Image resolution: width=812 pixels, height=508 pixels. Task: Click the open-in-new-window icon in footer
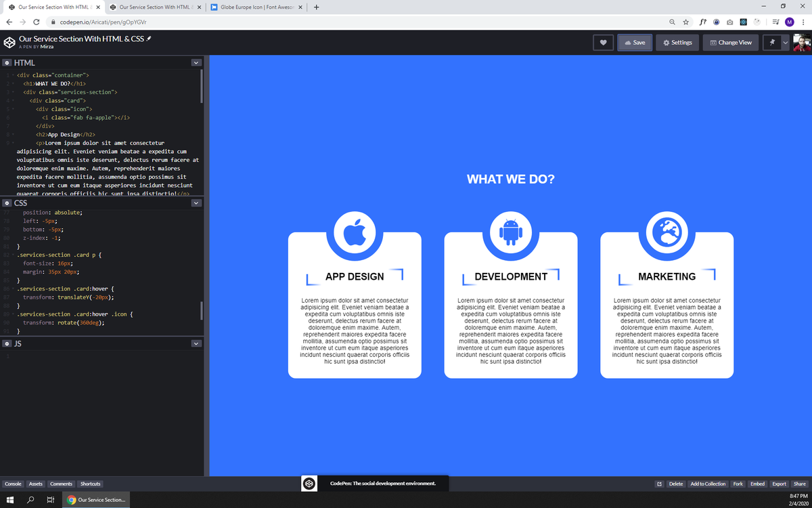(659, 484)
